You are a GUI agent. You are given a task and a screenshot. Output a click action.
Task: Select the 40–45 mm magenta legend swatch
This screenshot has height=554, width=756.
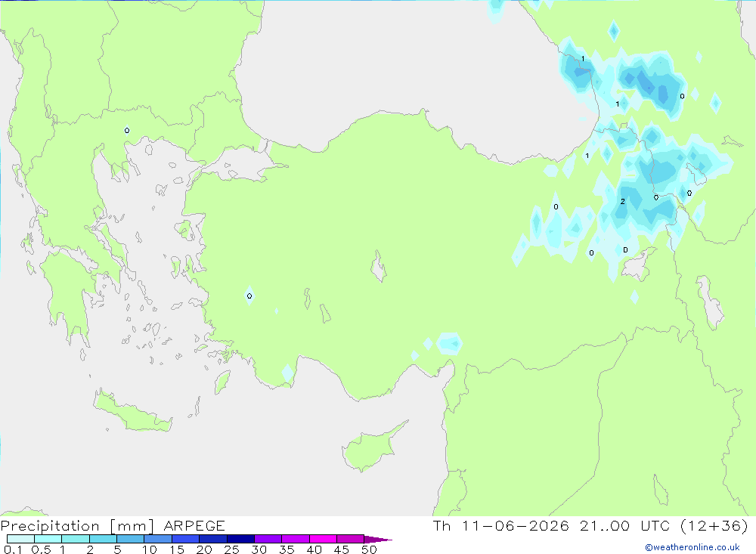(323, 539)
